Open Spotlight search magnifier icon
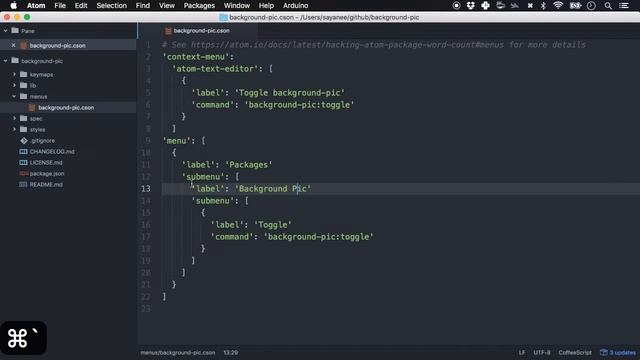640x360 pixels. click(x=608, y=5)
